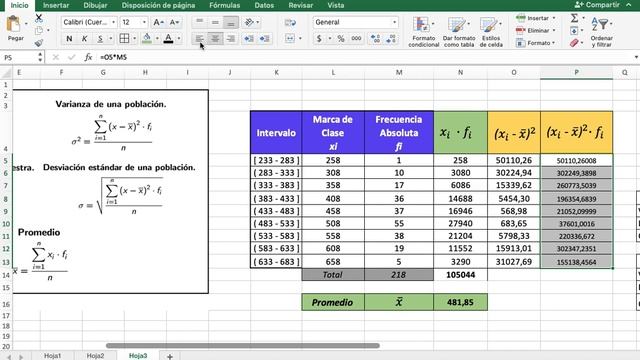Viewport: 640px width, 360px height.
Task: Increase decimal places
Action: pos(376,39)
